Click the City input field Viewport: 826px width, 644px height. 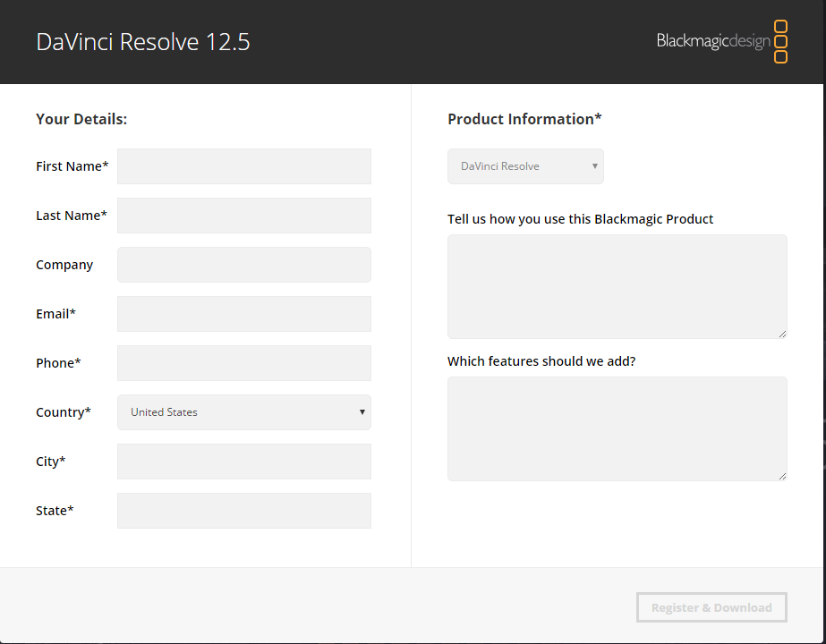[243, 462]
